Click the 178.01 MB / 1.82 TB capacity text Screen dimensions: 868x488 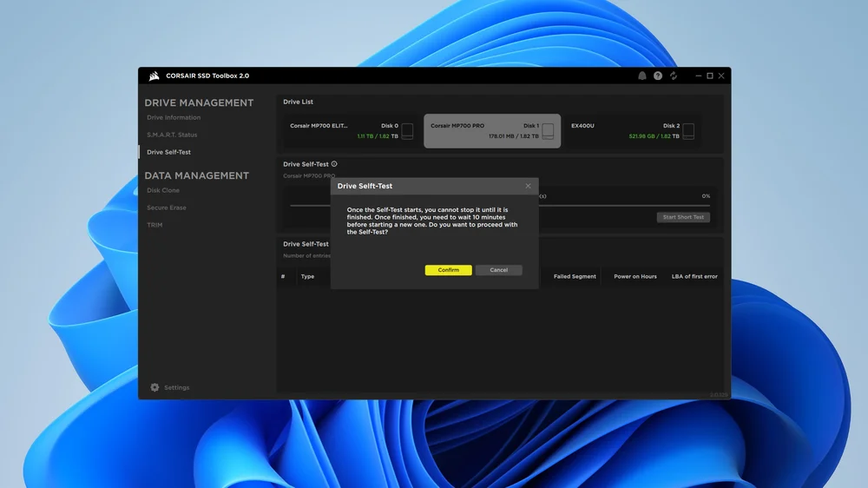click(513, 136)
